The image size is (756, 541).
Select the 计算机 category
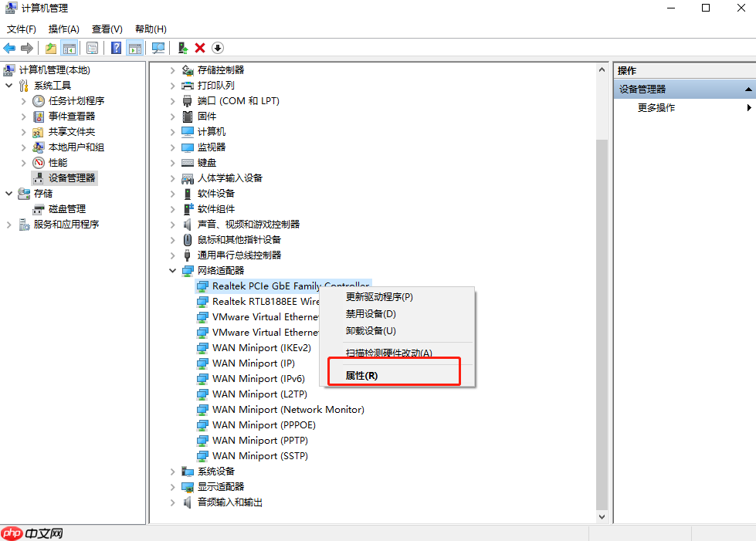(x=211, y=132)
